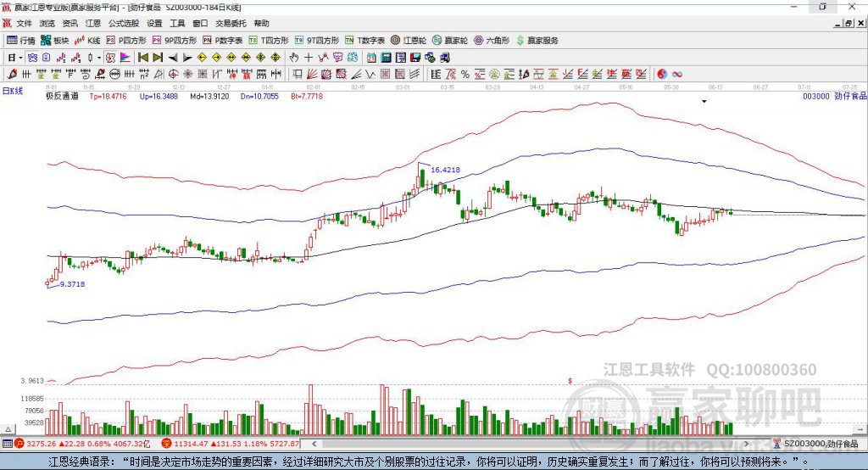Screen dimensions: 868x470
Task: Click the small black triangle marker above chart
Action: [704, 102]
